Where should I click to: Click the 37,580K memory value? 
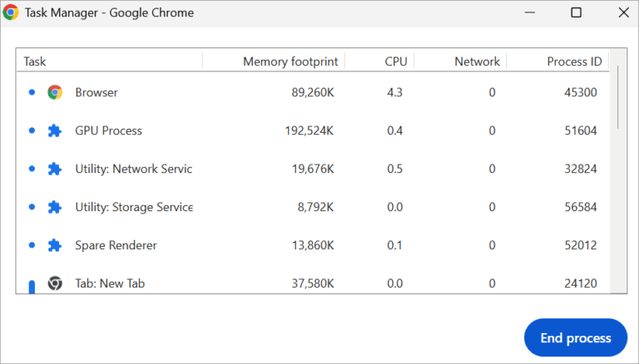[x=313, y=283]
